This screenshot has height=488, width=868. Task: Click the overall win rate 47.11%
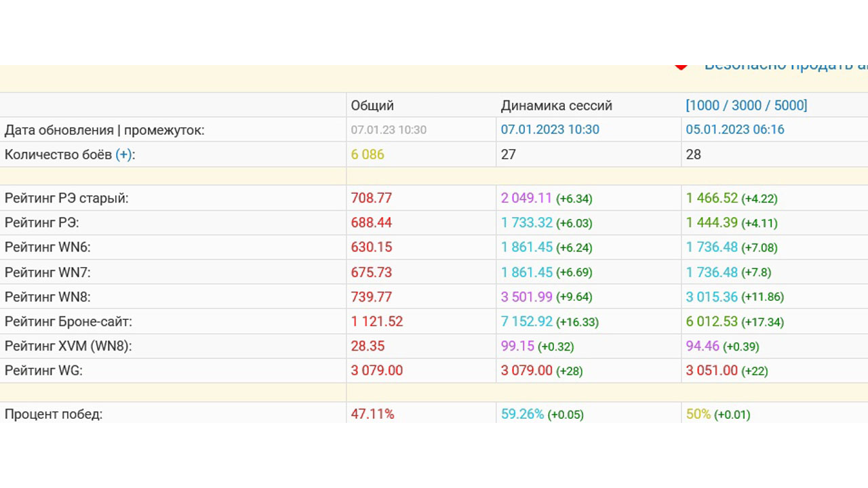pos(372,414)
